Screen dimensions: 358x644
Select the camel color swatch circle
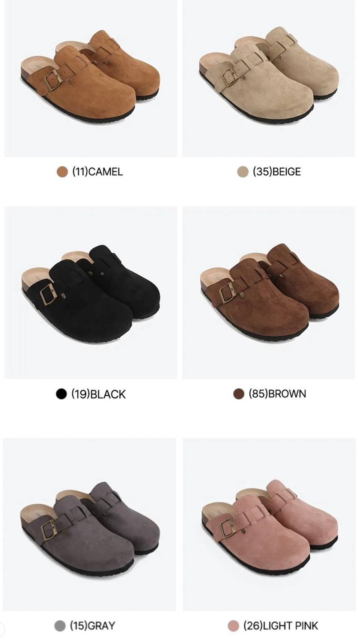[62, 172]
